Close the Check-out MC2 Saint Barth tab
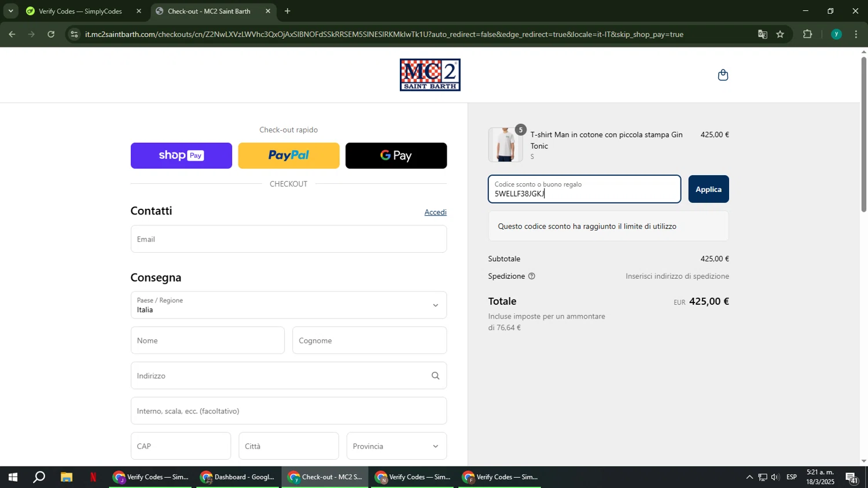868x488 pixels. coord(268,11)
